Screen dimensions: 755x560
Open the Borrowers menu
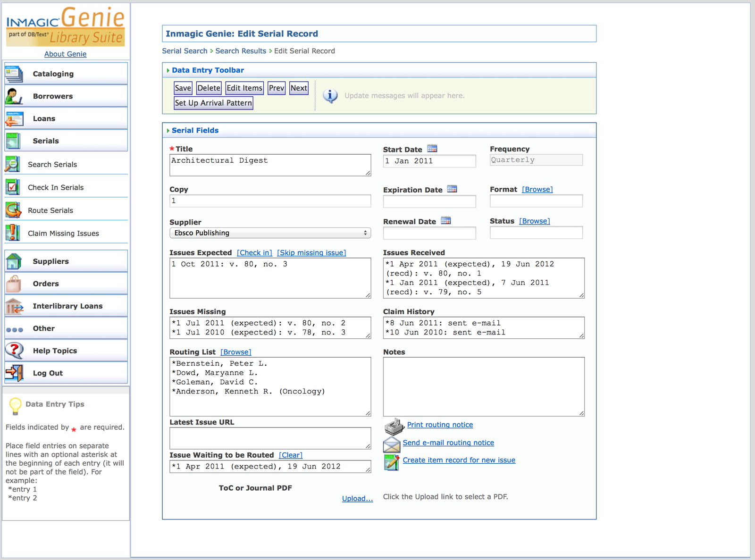(x=66, y=96)
